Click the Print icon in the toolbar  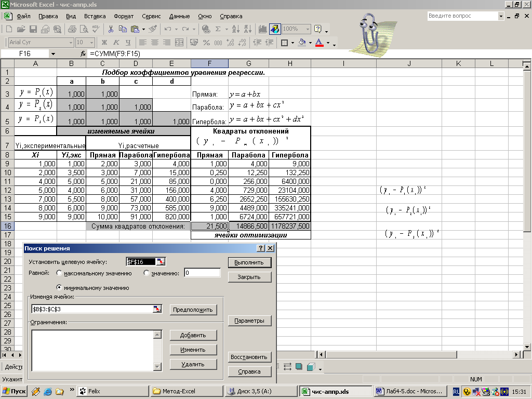tap(72, 29)
